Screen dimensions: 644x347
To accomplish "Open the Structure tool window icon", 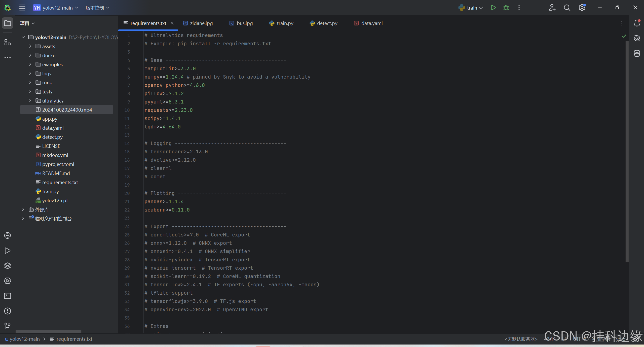I will (8, 42).
